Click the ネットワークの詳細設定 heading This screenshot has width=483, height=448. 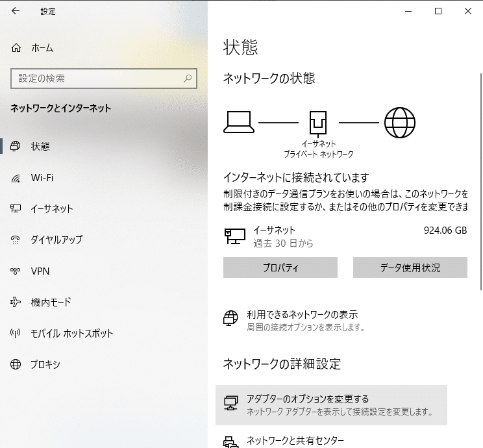pos(282,364)
